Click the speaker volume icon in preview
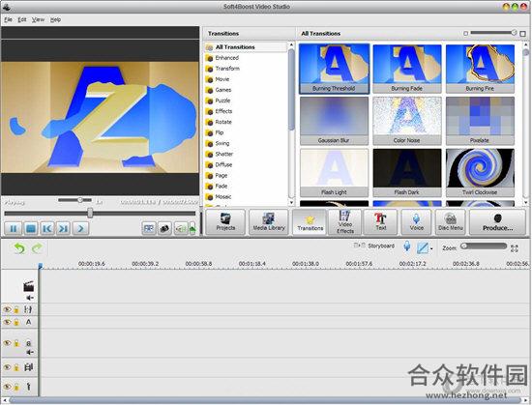This screenshot has height=405, width=532. (180, 228)
